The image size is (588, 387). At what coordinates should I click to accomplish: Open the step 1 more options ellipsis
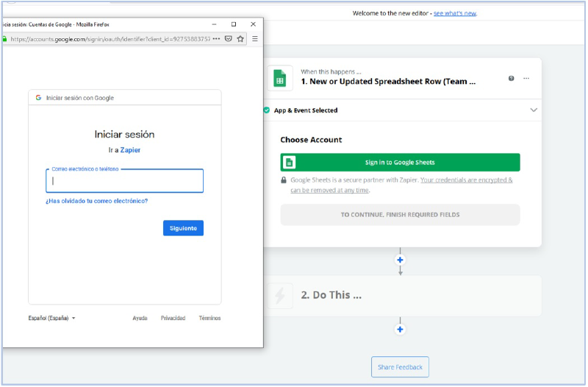pyautogui.click(x=526, y=79)
